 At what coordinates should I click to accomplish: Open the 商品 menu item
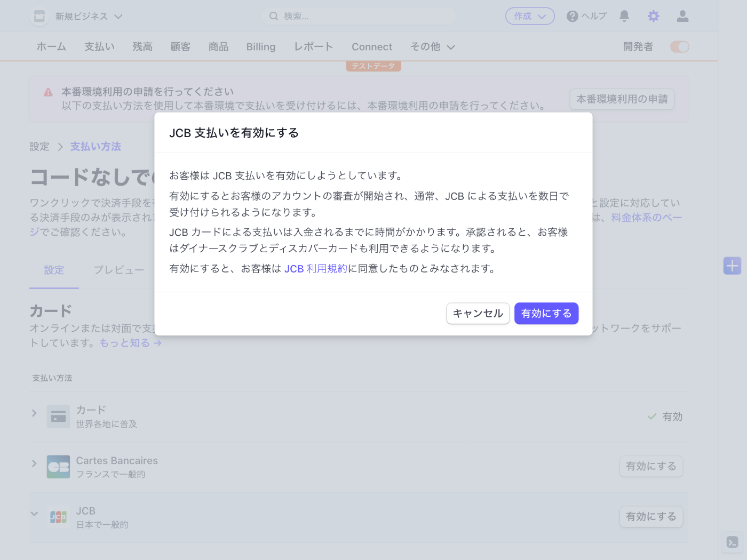pos(218,47)
